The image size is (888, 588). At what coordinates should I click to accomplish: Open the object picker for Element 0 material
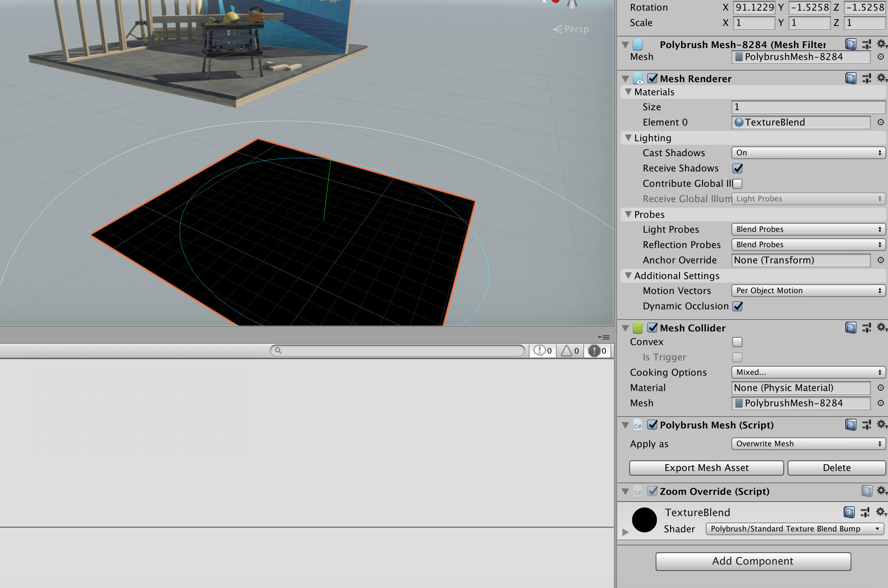coord(880,122)
